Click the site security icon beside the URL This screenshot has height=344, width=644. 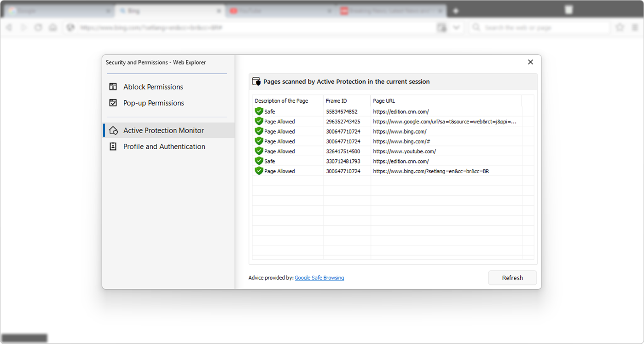tap(70, 27)
